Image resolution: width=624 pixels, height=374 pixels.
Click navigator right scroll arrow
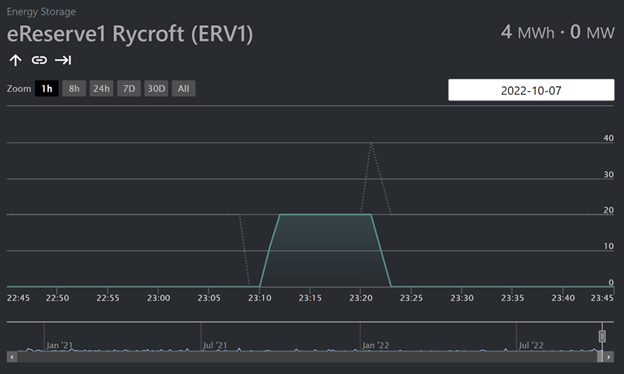[608, 357]
